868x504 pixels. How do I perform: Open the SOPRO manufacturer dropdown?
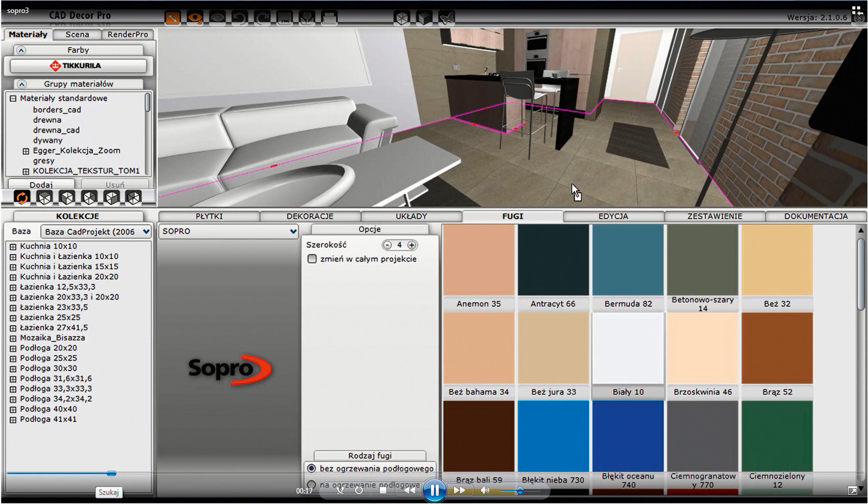click(229, 231)
